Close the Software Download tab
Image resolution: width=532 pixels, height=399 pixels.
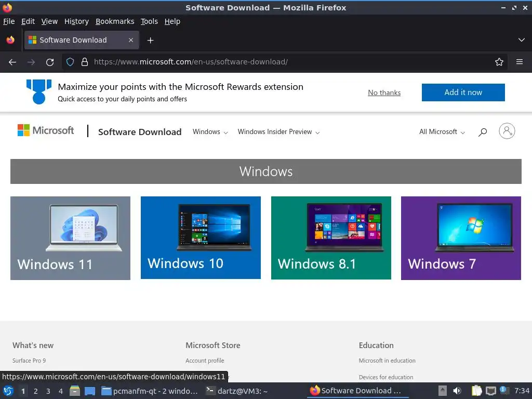click(131, 40)
